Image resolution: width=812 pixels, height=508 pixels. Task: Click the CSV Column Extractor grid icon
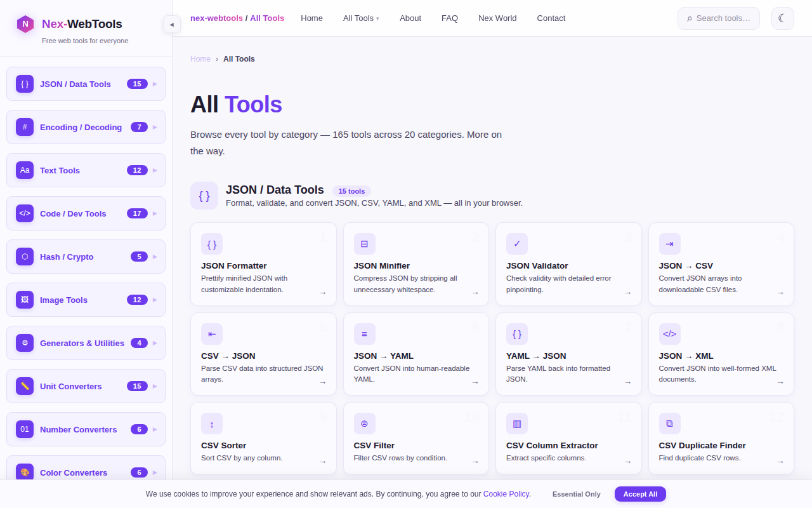click(x=516, y=424)
